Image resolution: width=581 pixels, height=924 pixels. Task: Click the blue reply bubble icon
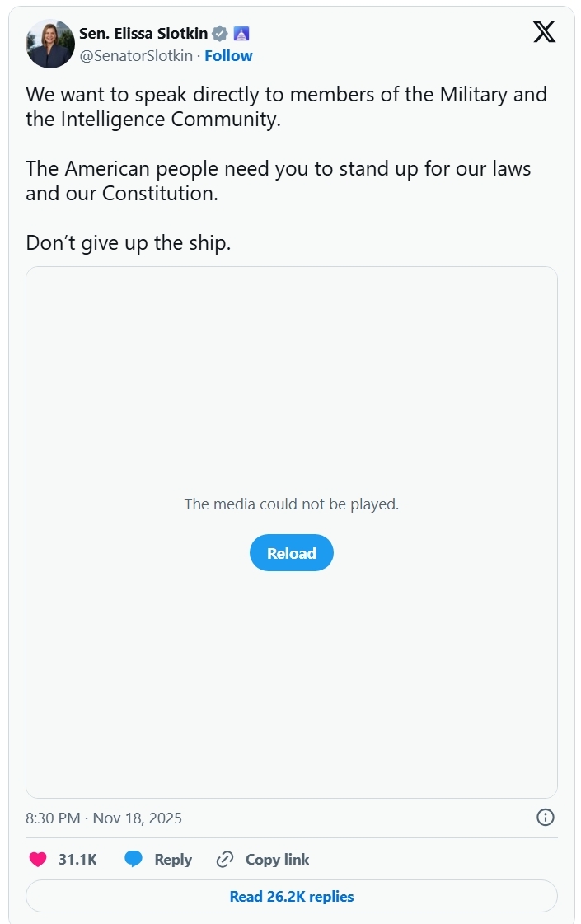134,860
